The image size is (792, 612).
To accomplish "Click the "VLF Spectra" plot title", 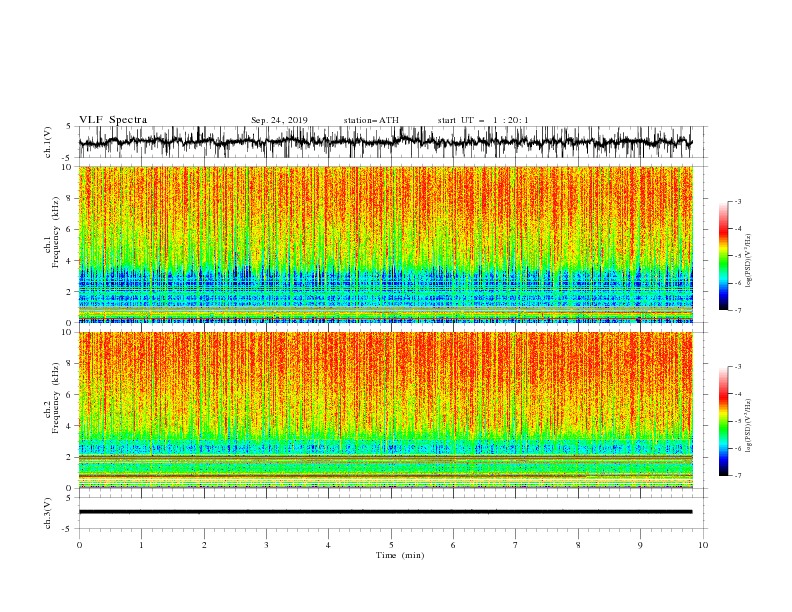I will (x=113, y=120).
